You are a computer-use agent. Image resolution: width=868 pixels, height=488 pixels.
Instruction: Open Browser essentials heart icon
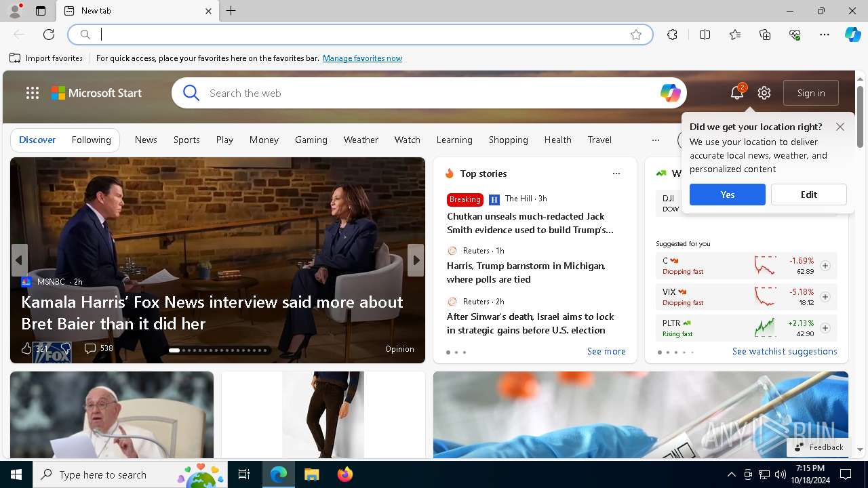pyautogui.click(x=795, y=35)
